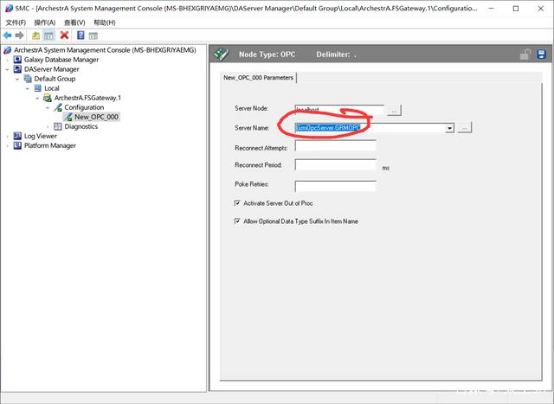The width and height of the screenshot is (554, 404).
Task: Expand the Galaxy Database Manager node
Action: tap(7, 60)
